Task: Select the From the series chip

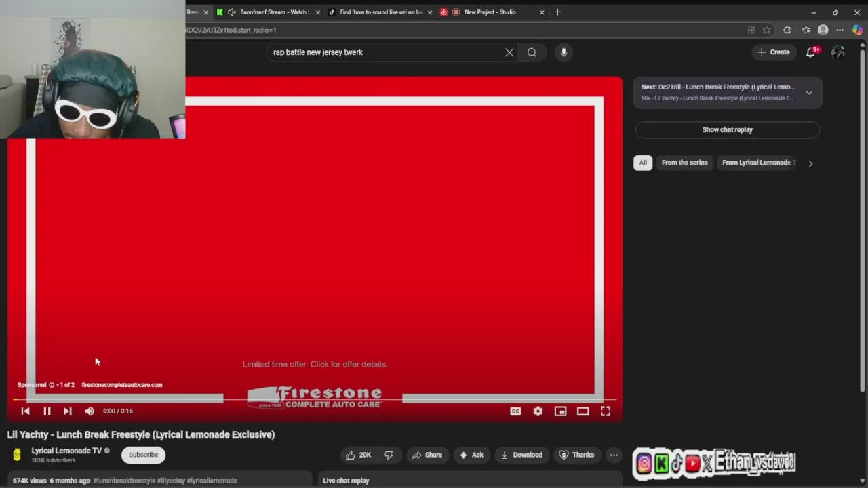Action: click(x=684, y=163)
